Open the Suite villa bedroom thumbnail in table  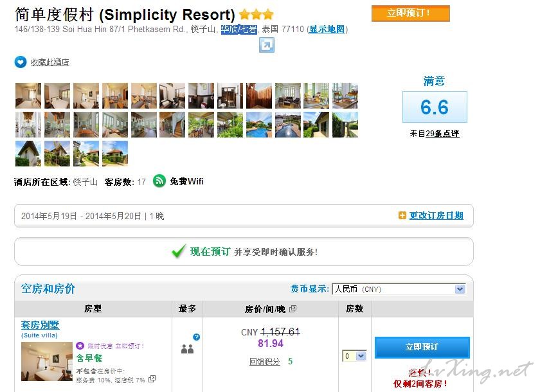(47, 361)
